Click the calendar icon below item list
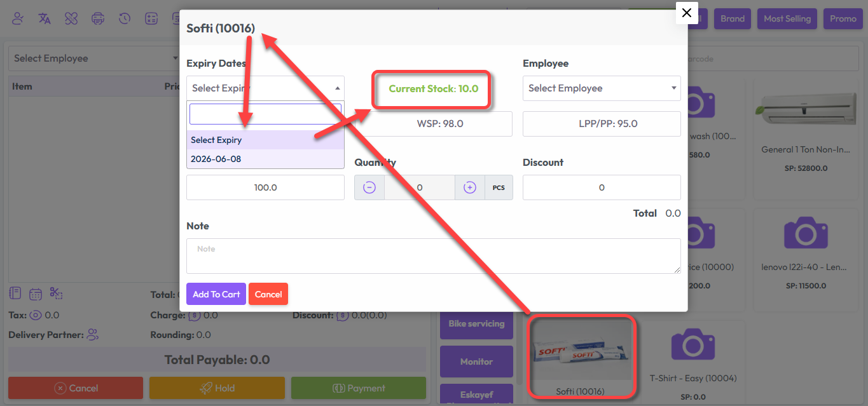Viewport: 868px width, 406px height. click(x=36, y=294)
